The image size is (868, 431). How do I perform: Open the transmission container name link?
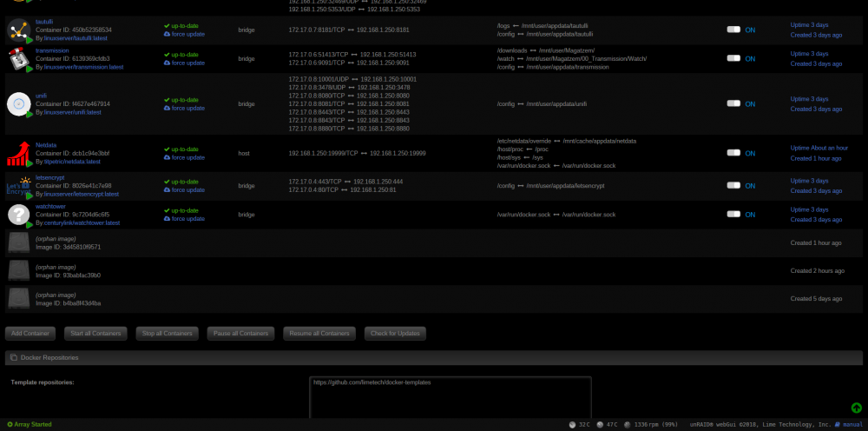click(52, 50)
